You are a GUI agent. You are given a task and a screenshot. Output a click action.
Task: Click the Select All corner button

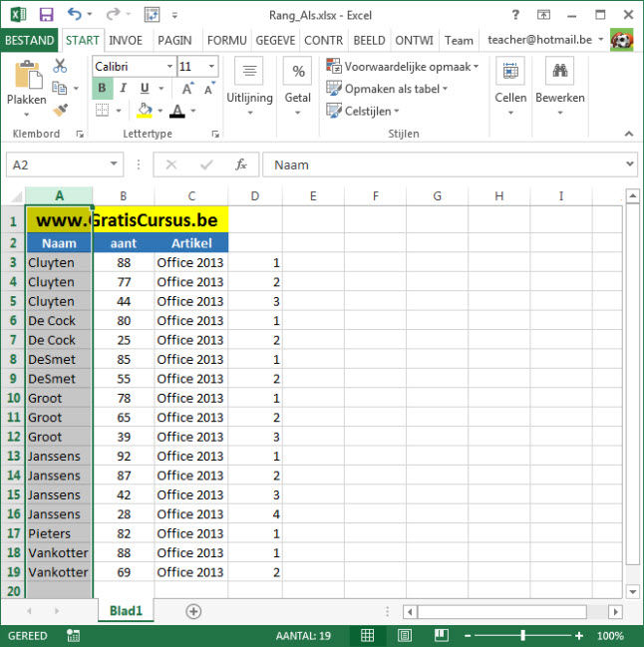click(15, 196)
